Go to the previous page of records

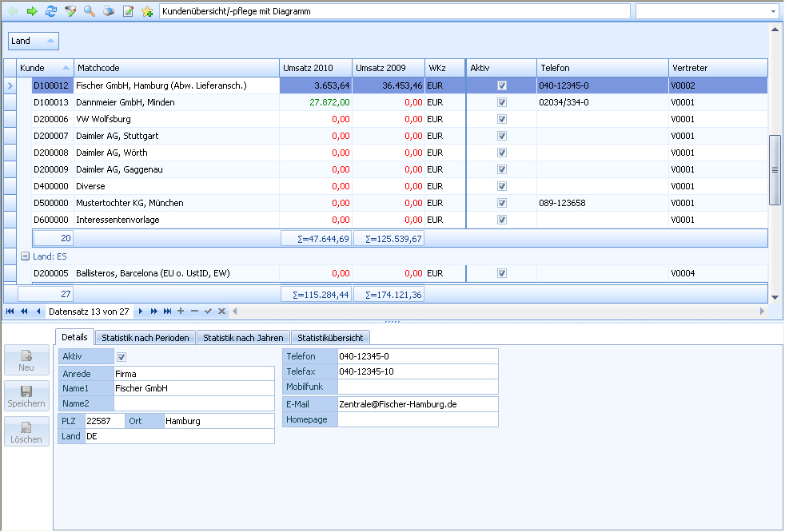click(24, 312)
